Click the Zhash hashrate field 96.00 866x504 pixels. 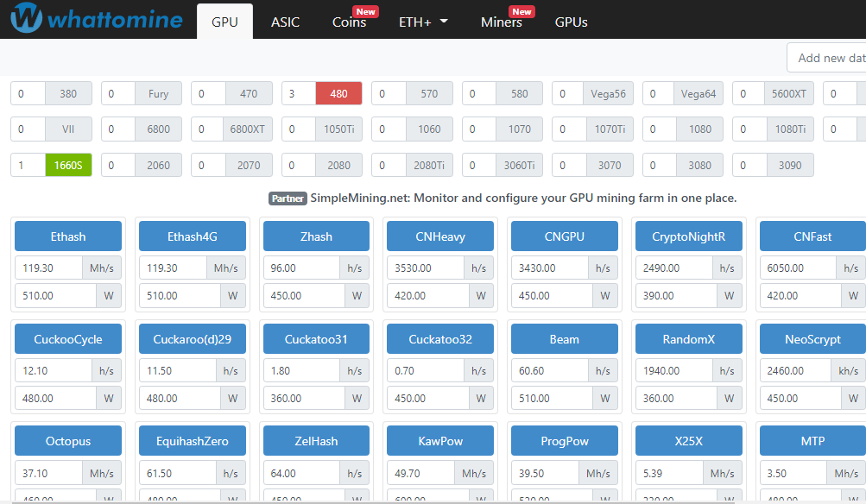[301, 268]
